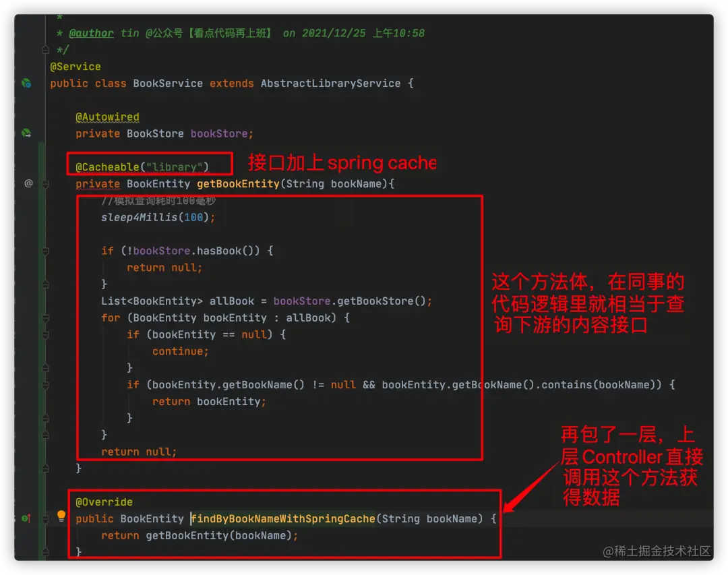
Task: Click the return bookEntity statement
Action: [x=209, y=402]
